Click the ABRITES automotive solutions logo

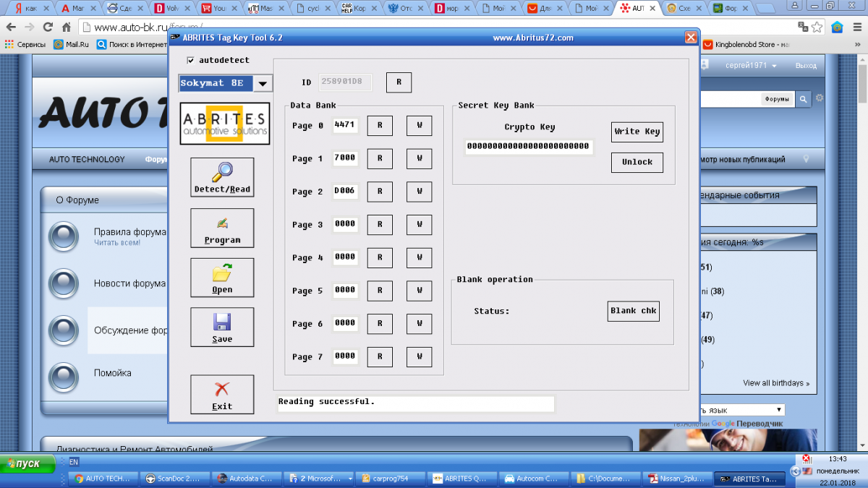click(x=224, y=123)
